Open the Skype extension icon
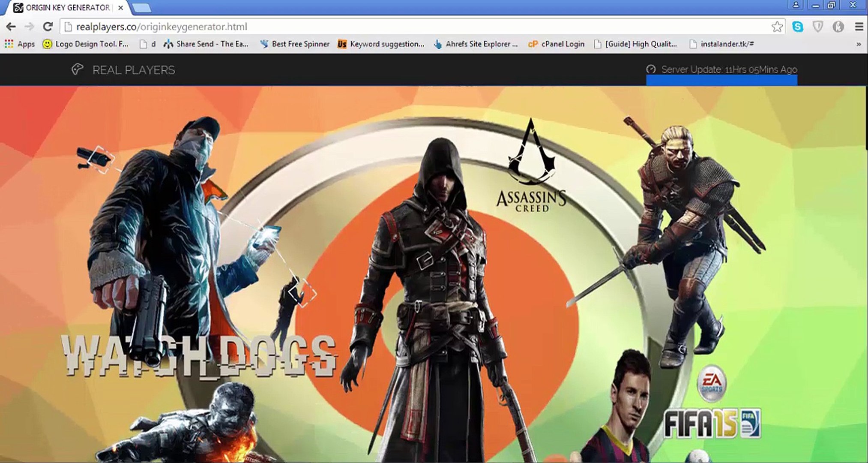This screenshot has height=463, width=868. 798,27
